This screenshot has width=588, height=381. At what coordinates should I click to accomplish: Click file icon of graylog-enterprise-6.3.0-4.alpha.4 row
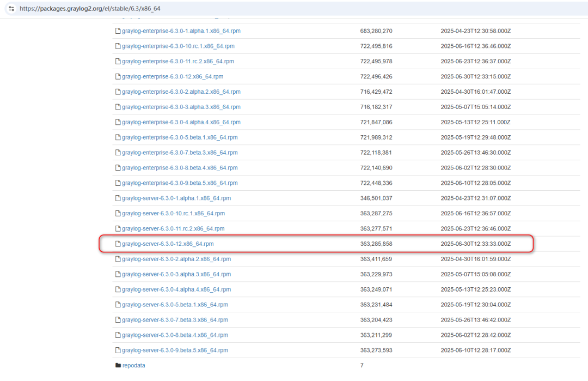(x=118, y=122)
